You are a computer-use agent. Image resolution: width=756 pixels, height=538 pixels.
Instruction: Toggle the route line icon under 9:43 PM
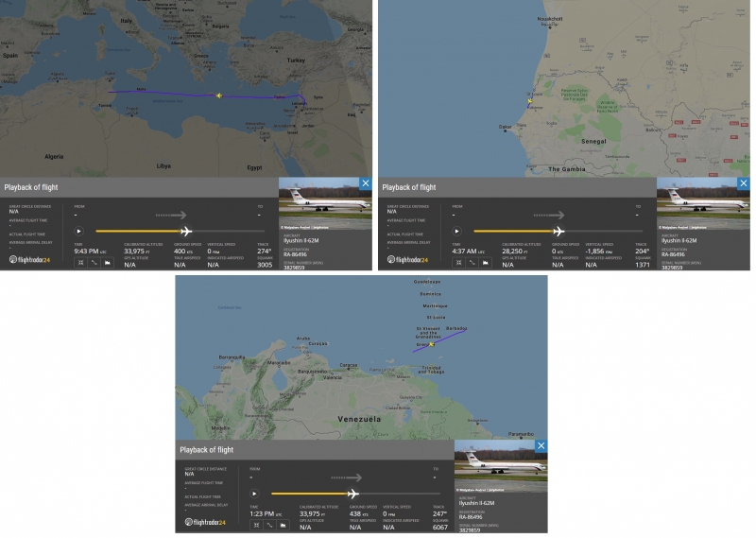pos(94,262)
